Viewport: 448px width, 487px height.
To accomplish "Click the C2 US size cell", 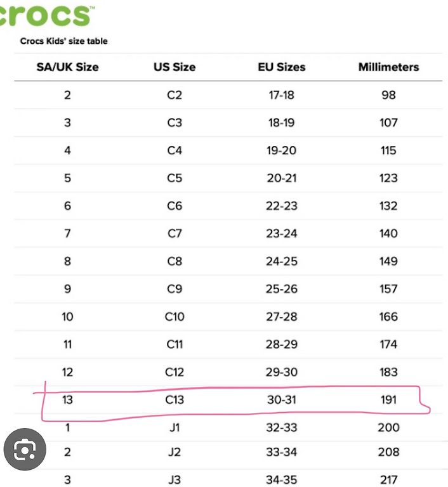I will pyautogui.click(x=175, y=95).
